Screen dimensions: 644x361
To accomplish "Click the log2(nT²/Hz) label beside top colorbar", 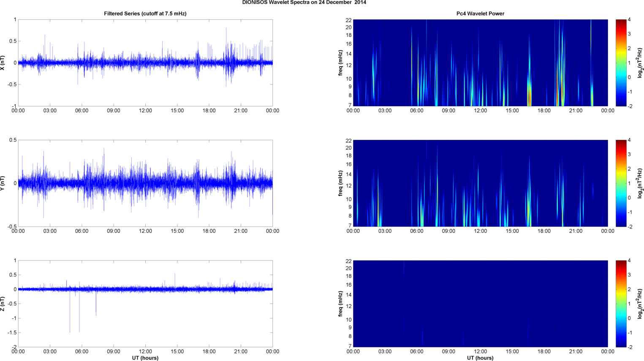I will click(x=640, y=63).
